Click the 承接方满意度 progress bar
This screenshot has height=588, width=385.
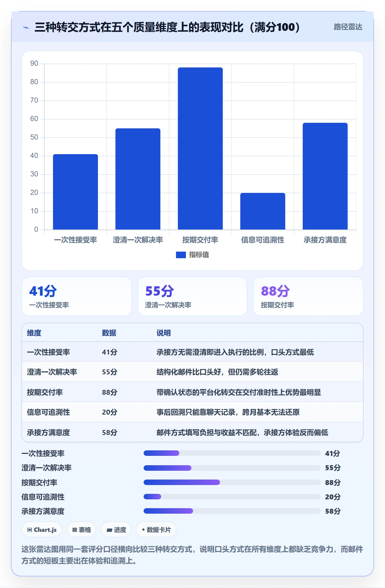[x=232, y=511]
